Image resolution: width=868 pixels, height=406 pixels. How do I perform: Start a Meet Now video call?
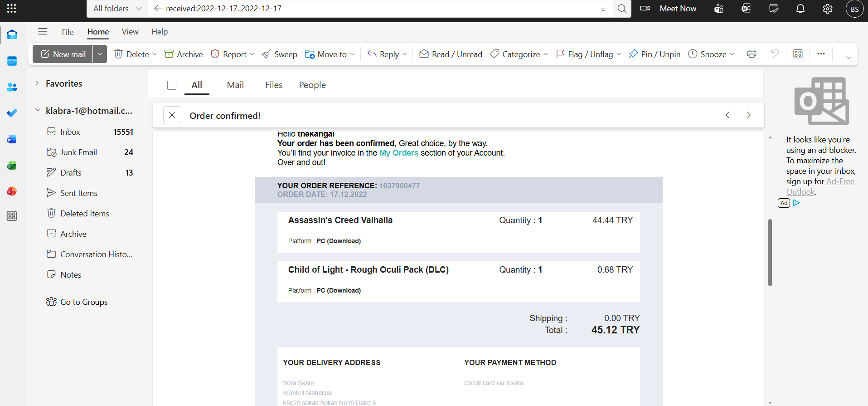point(668,9)
